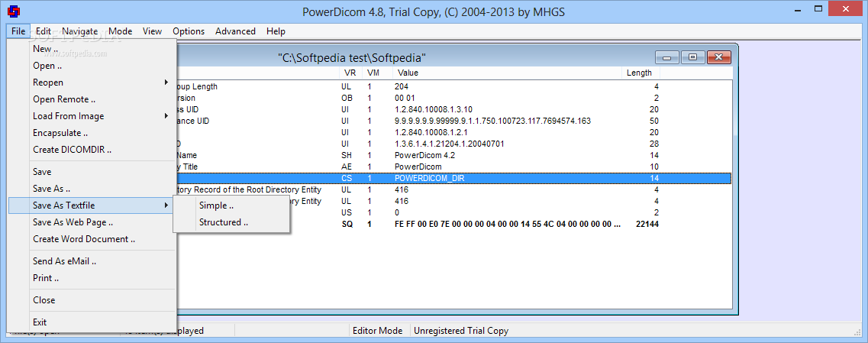Open the File menu

[18, 31]
